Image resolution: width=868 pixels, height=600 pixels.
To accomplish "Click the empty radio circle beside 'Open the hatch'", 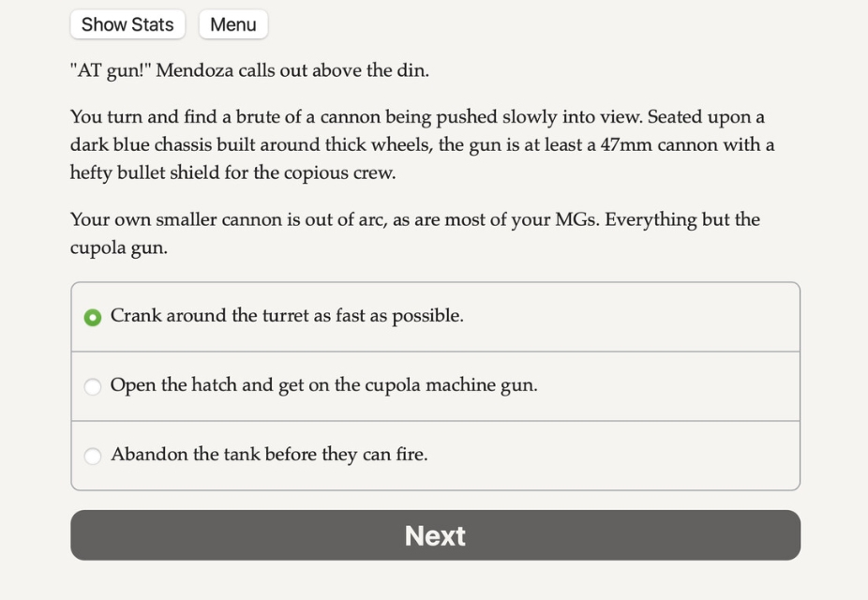I will point(93,386).
